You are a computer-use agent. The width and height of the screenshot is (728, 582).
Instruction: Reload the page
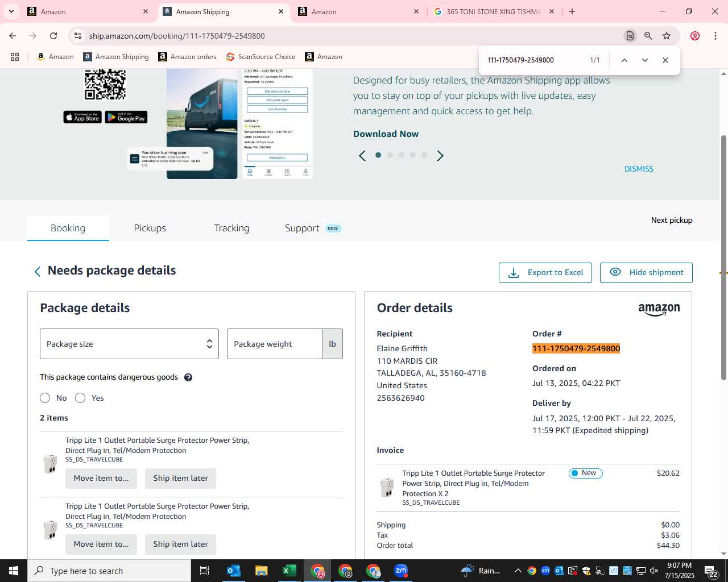pos(53,36)
